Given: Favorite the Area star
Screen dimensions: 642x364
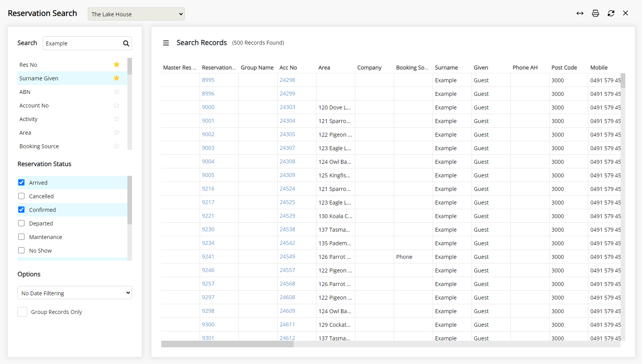Looking at the screenshot, I should [x=117, y=132].
